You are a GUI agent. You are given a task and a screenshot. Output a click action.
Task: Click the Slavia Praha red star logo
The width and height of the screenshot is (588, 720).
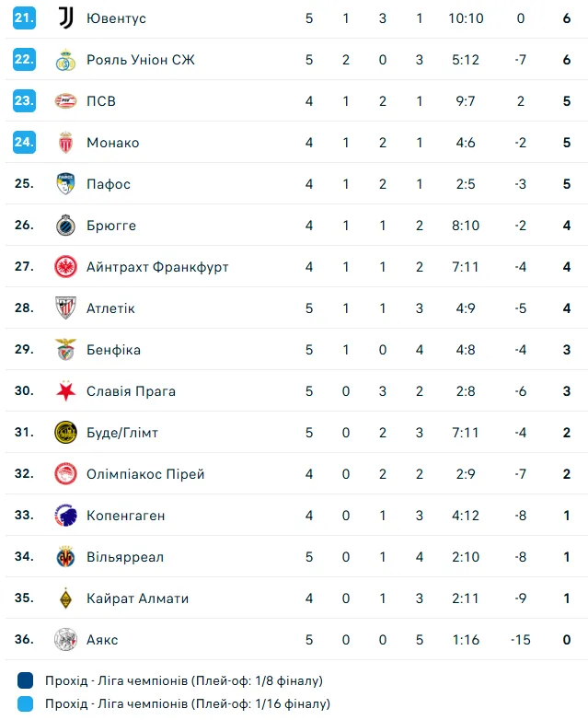click(65, 391)
